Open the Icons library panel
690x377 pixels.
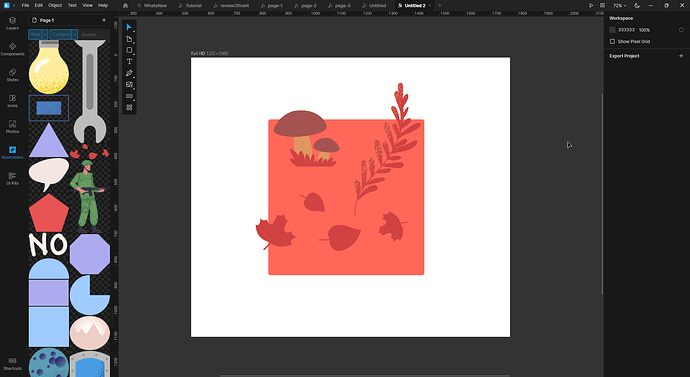click(12, 101)
